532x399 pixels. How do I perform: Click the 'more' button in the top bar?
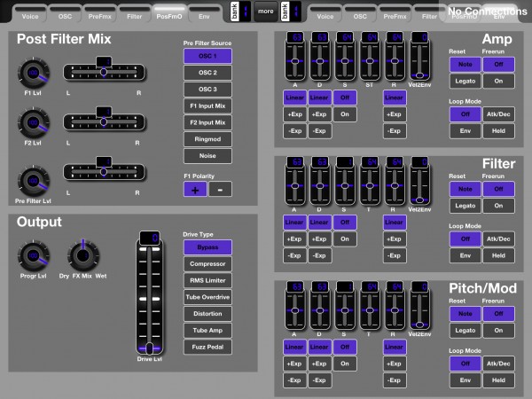coord(266,12)
